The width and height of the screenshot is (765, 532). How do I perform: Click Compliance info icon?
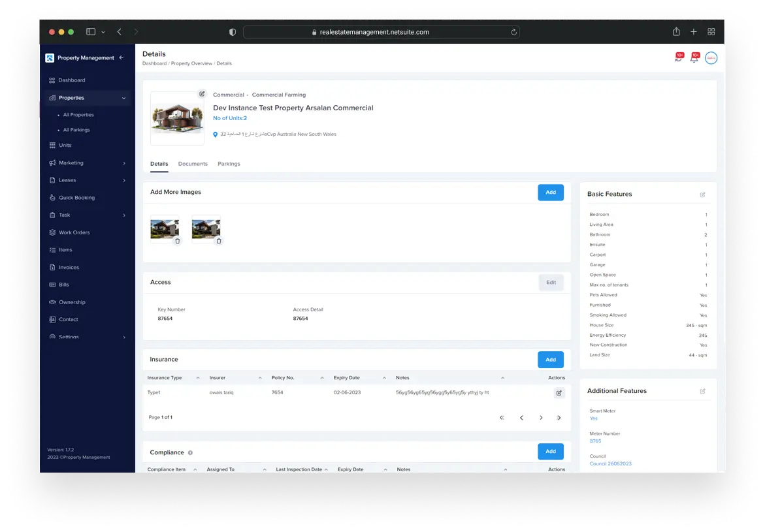pos(190,453)
